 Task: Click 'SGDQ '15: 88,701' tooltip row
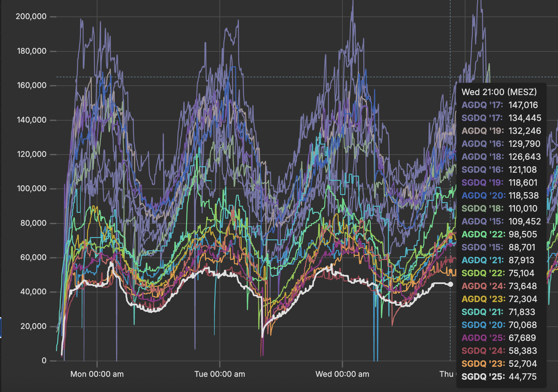point(498,247)
